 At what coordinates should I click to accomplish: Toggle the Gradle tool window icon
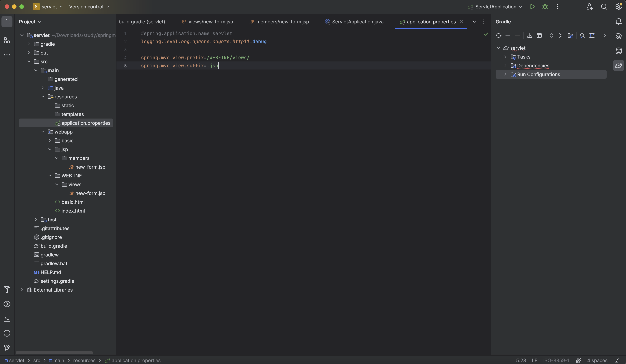coord(618,65)
